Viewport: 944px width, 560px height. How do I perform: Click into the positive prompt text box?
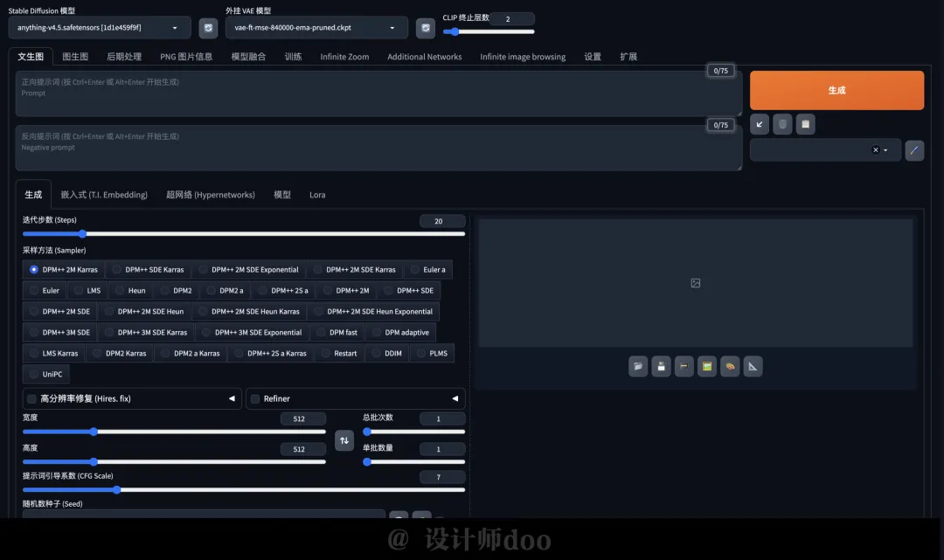click(x=376, y=94)
